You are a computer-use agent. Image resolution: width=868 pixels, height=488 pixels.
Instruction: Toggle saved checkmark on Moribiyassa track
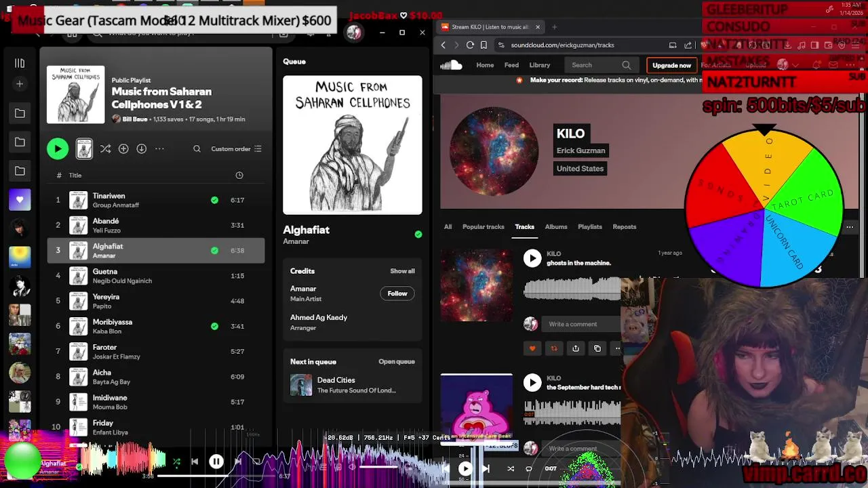214,326
